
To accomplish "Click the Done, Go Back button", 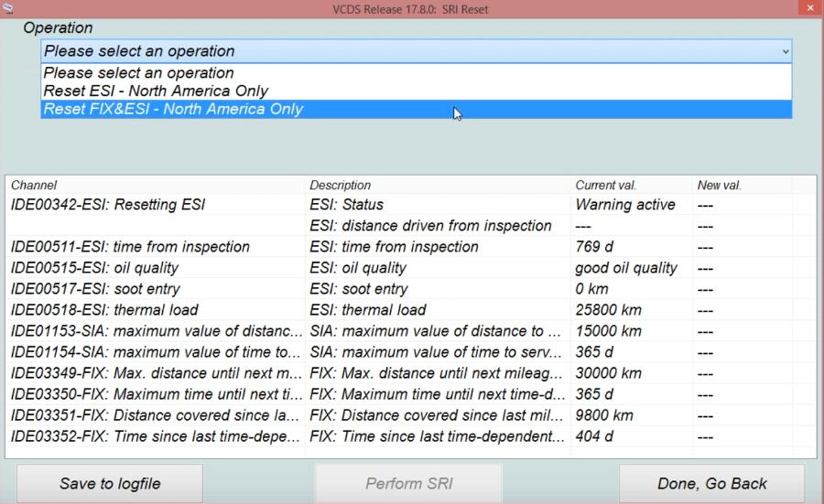I will 712,484.
